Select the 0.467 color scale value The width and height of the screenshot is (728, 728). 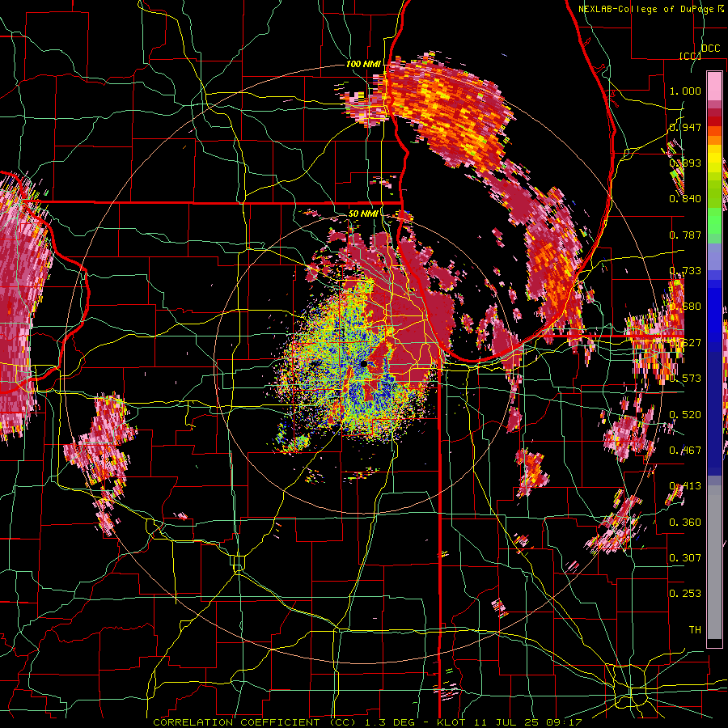(685, 450)
